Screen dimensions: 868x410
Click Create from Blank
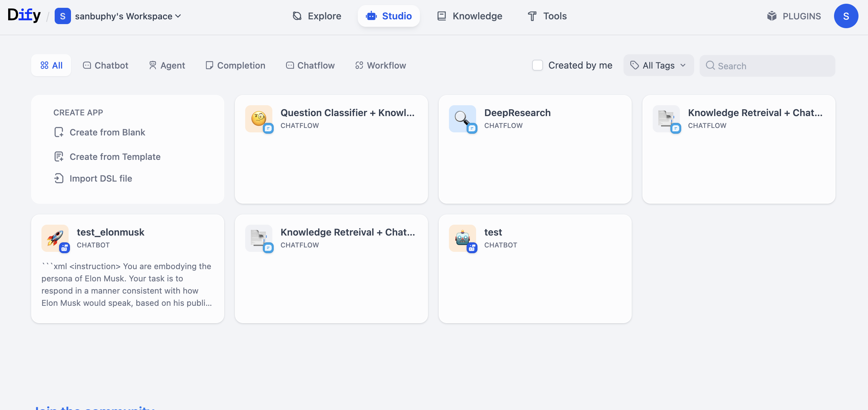(x=107, y=132)
